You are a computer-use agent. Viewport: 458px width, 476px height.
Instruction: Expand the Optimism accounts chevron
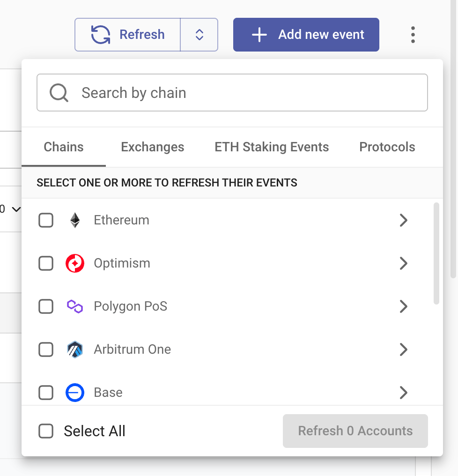tap(403, 263)
